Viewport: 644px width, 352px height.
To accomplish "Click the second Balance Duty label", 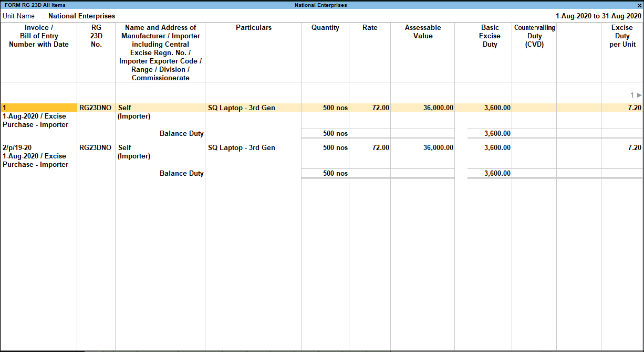I will click(182, 173).
